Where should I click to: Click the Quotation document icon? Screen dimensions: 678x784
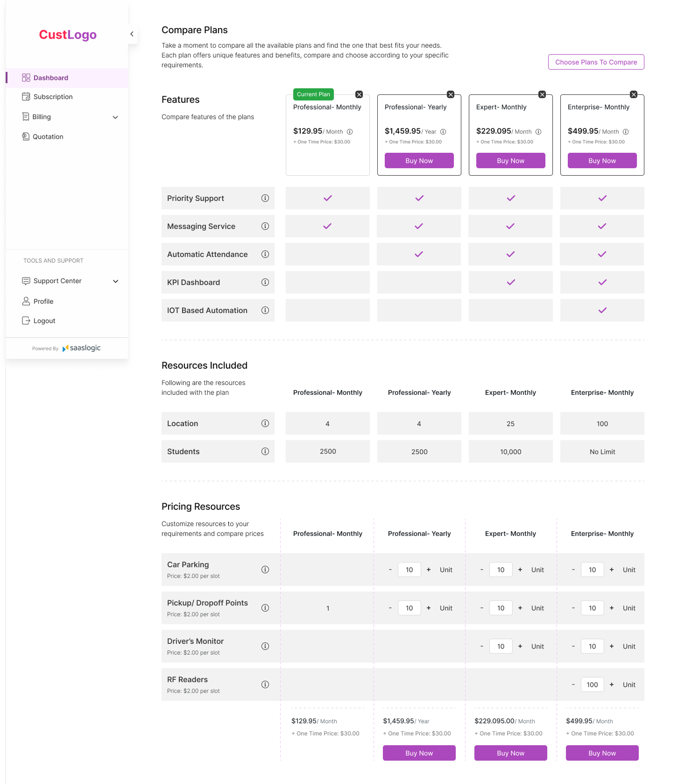coord(26,136)
